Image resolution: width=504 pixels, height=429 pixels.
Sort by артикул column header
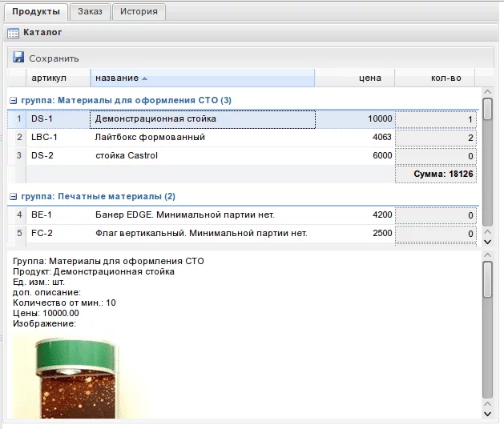[x=49, y=78]
